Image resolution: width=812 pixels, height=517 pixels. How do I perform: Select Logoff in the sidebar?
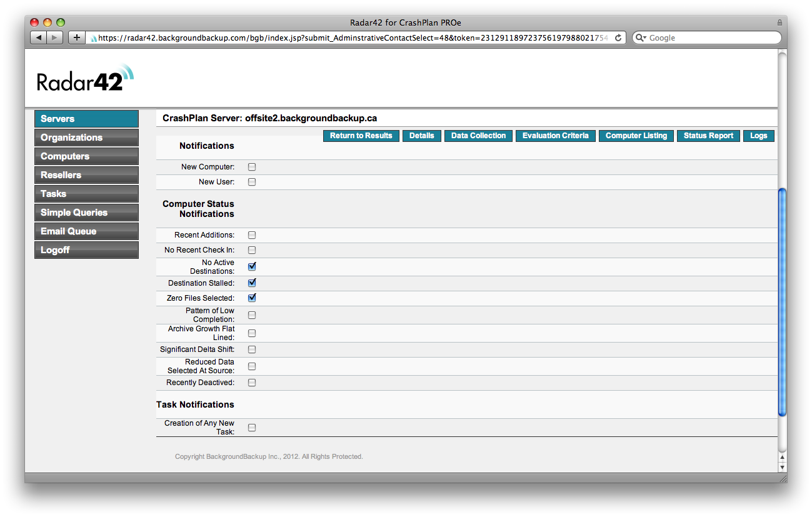point(86,250)
